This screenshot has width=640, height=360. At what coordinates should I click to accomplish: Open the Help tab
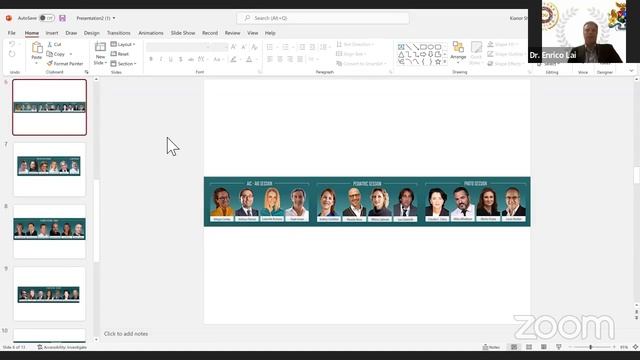coord(270,33)
